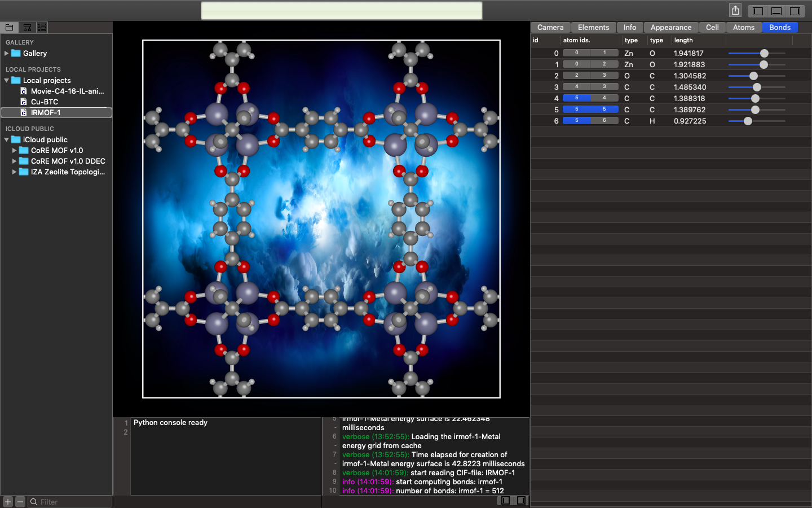Click the IRMOF-1 file icon
This screenshot has height=508, width=812.
coord(24,112)
